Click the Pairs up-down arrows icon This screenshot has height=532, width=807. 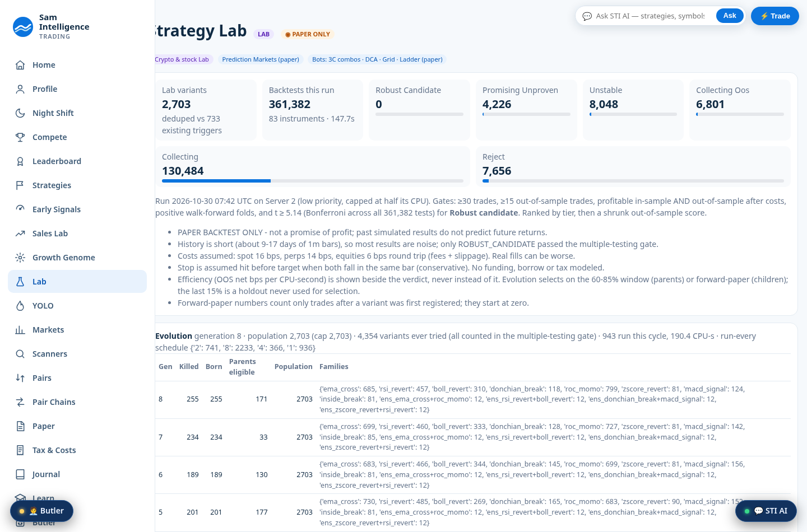pyautogui.click(x=20, y=378)
